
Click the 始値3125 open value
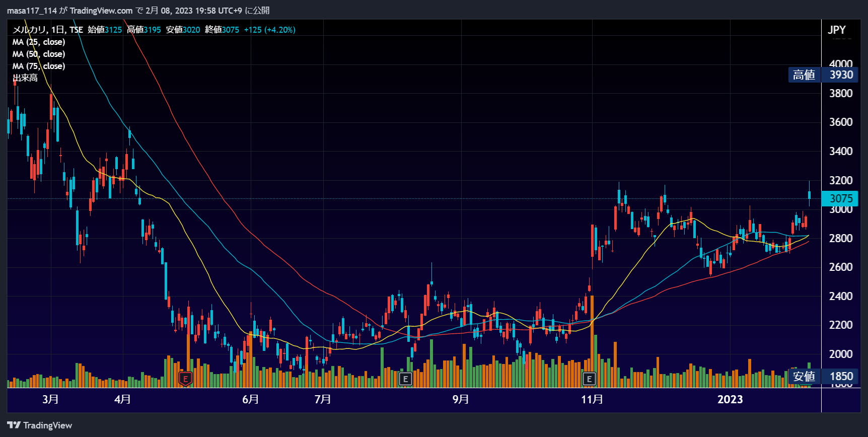pos(105,30)
